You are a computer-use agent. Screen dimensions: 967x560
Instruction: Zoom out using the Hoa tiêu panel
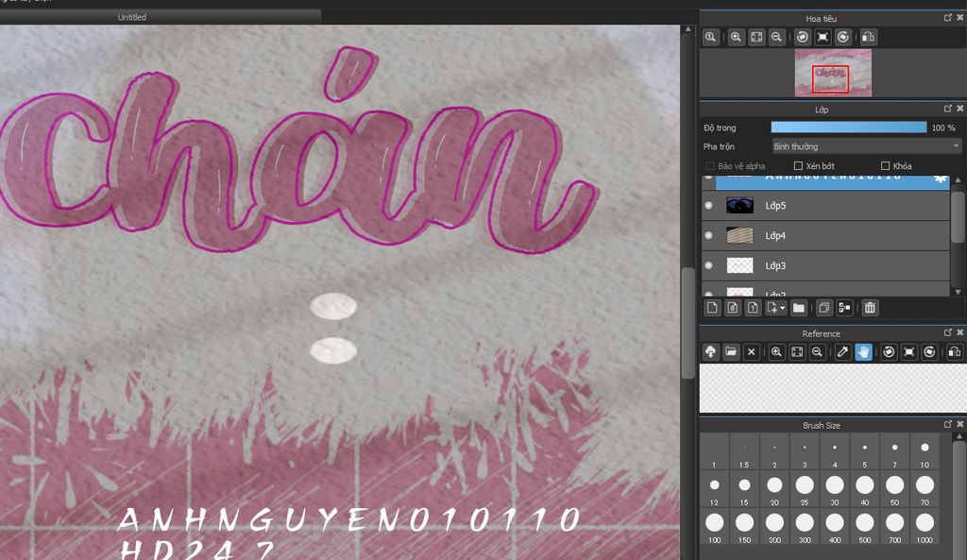(x=776, y=37)
